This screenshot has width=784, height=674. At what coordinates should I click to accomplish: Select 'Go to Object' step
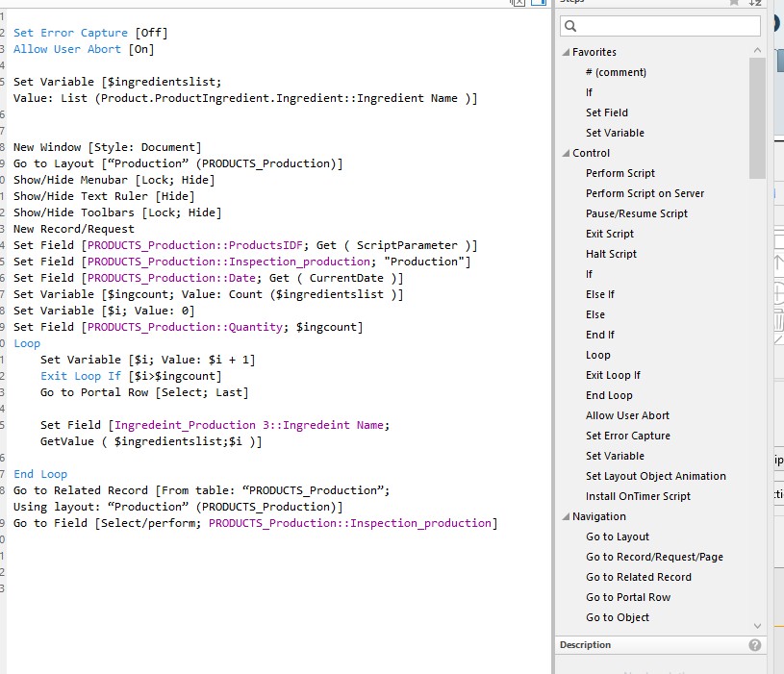(x=618, y=617)
